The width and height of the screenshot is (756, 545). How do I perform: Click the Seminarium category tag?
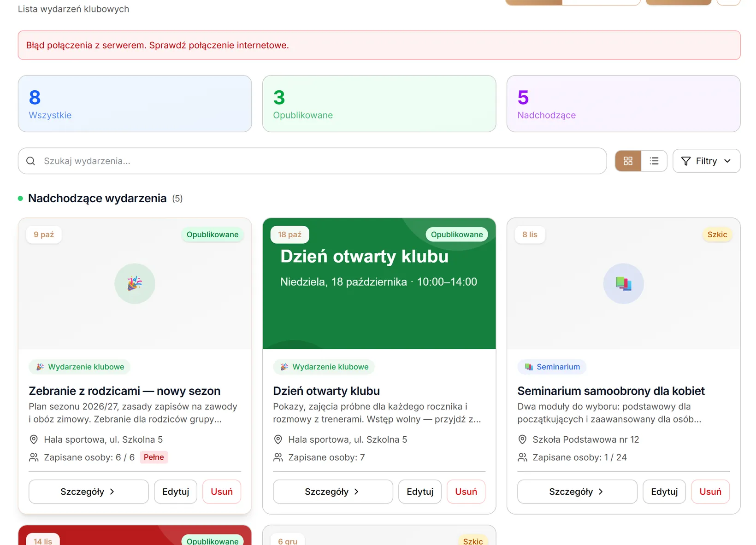pyautogui.click(x=552, y=367)
